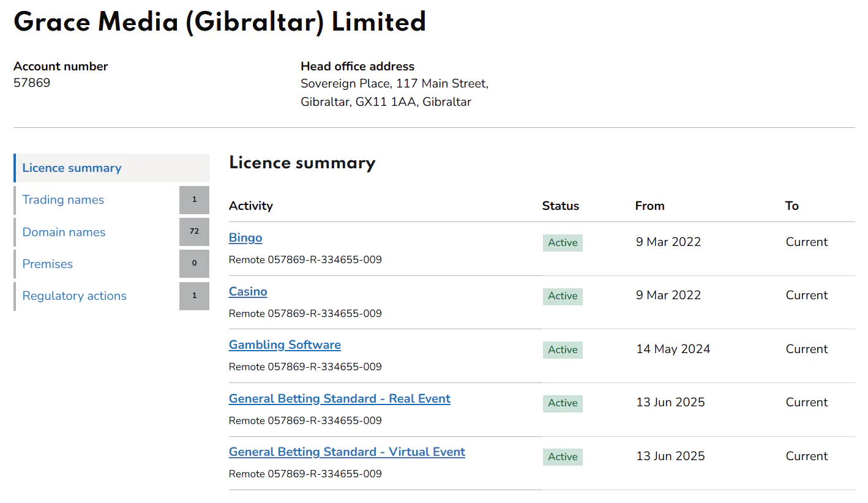This screenshot has width=868, height=503.
Task: Click the From date for Bingo
Action: [668, 242]
